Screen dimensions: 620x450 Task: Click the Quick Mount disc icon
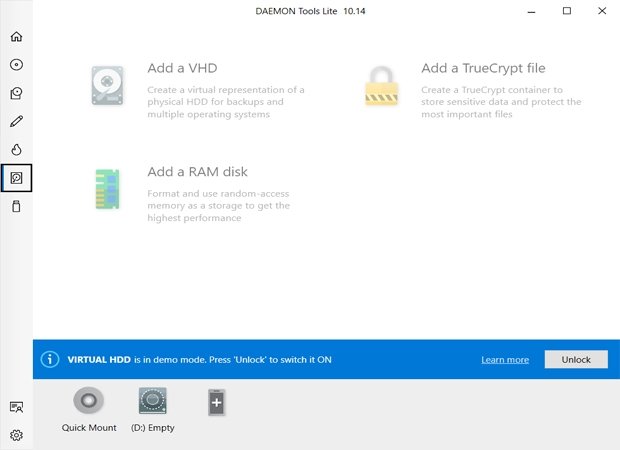89,400
